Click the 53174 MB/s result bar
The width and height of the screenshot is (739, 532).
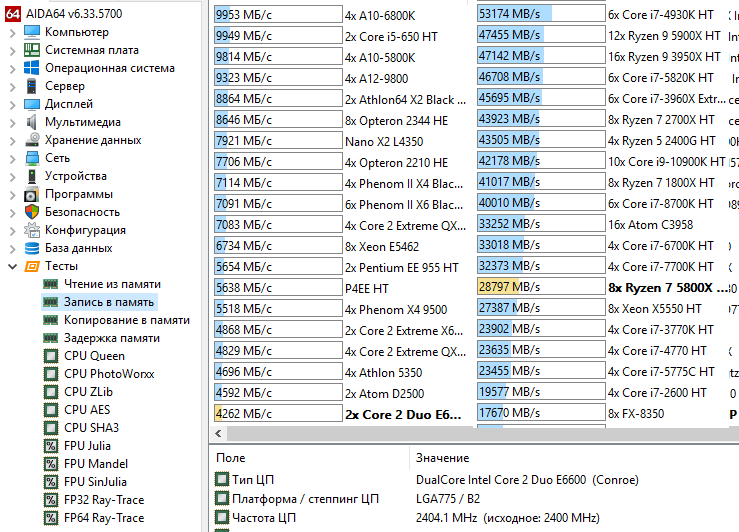pyautogui.click(x=541, y=14)
